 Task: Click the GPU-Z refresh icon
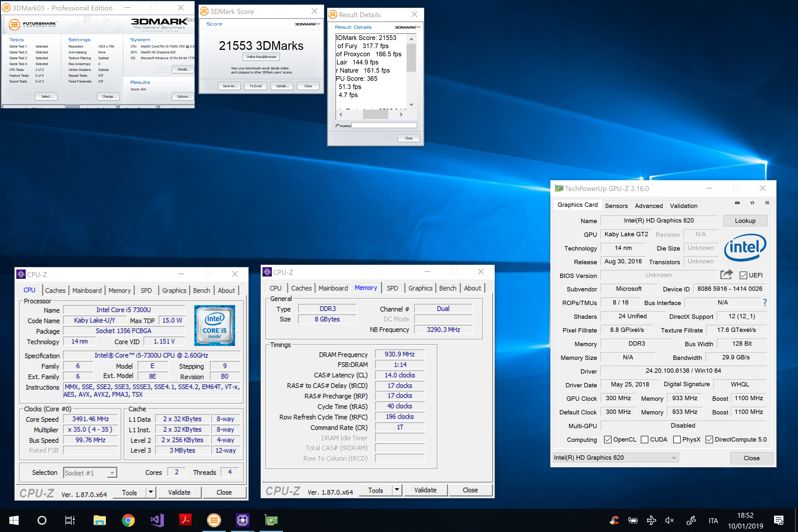pyautogui.click(x=752, y=203)
